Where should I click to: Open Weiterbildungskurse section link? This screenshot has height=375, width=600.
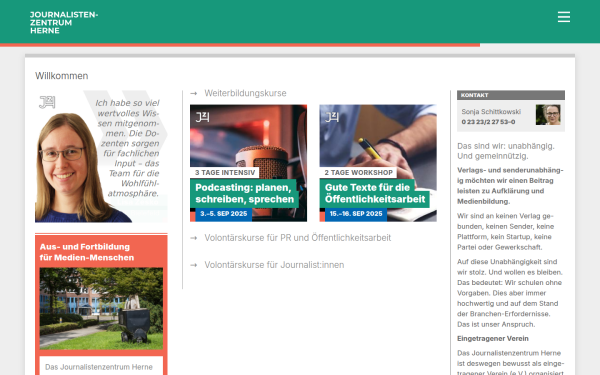point(245,93)
